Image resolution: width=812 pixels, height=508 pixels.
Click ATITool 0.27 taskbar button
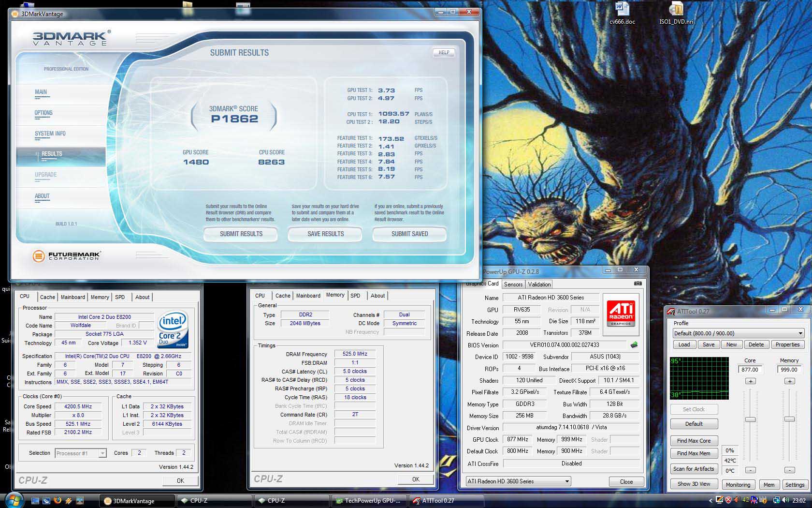pos(446,501)
